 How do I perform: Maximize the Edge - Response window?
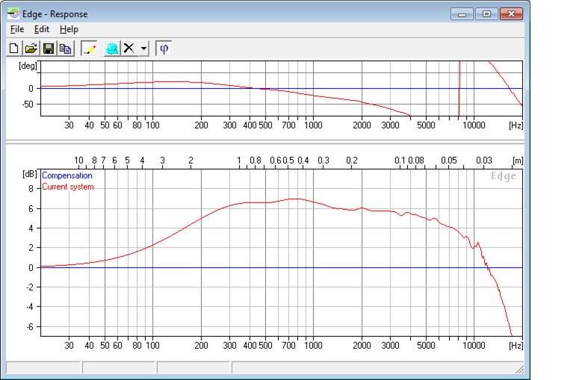pyautogui.click(x=486, y=14)
